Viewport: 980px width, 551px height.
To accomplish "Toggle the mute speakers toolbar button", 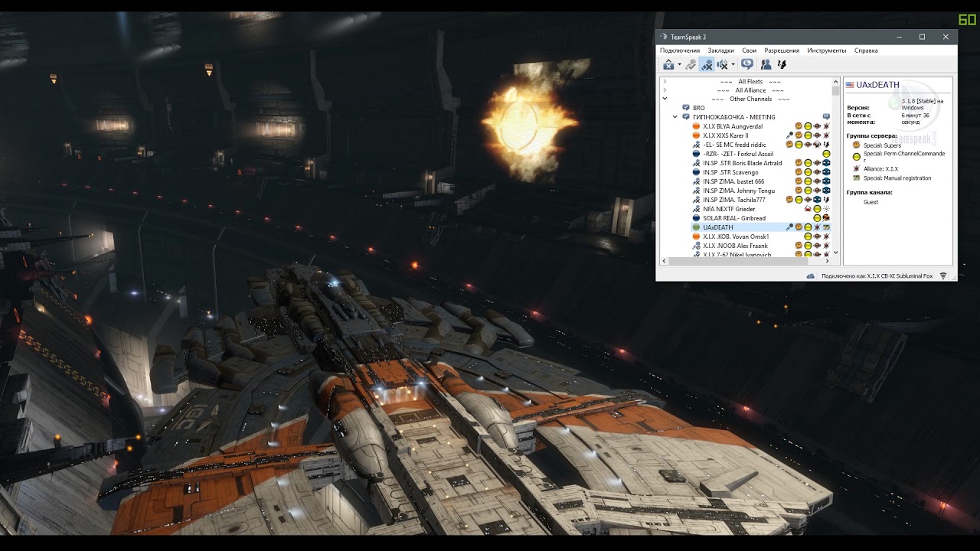I will tap(722, 64).
